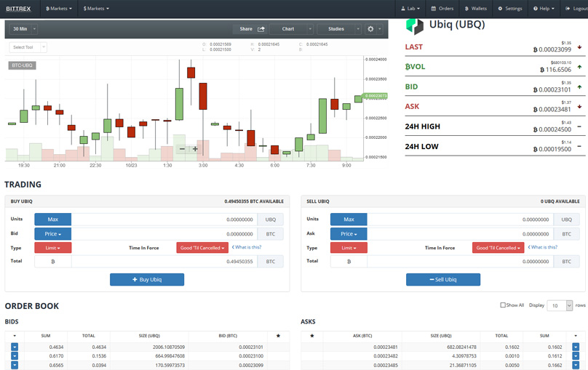
Task: Click the 24H LOW value 0.00019500
Action: [x=552, y=149]
